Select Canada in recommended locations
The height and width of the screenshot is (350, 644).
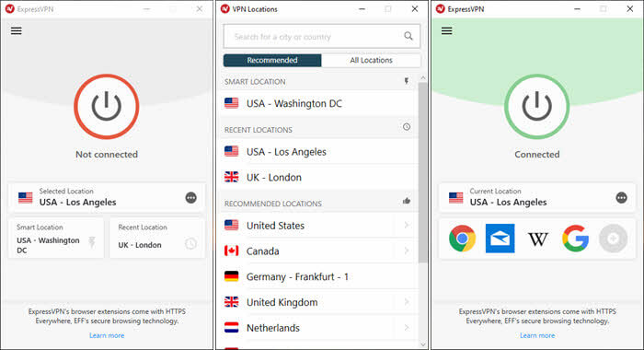pos(318,251)
